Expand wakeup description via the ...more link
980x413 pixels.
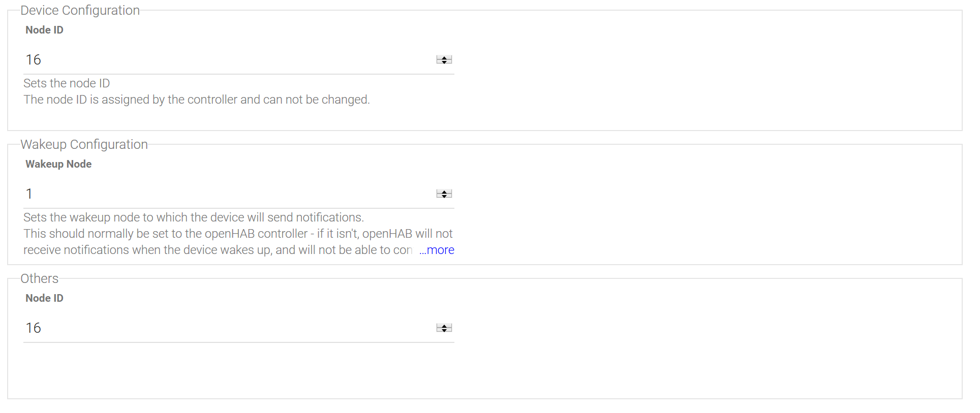click(x=437, y=250)
